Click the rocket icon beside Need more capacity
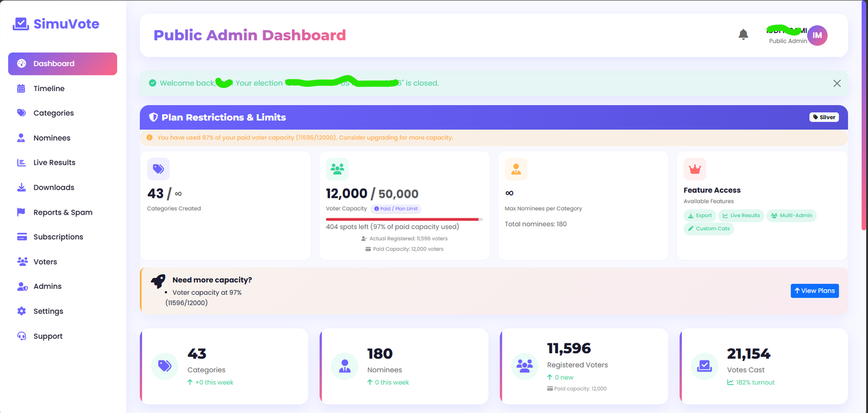Viewport: 868px width, 413px height. 158,280
